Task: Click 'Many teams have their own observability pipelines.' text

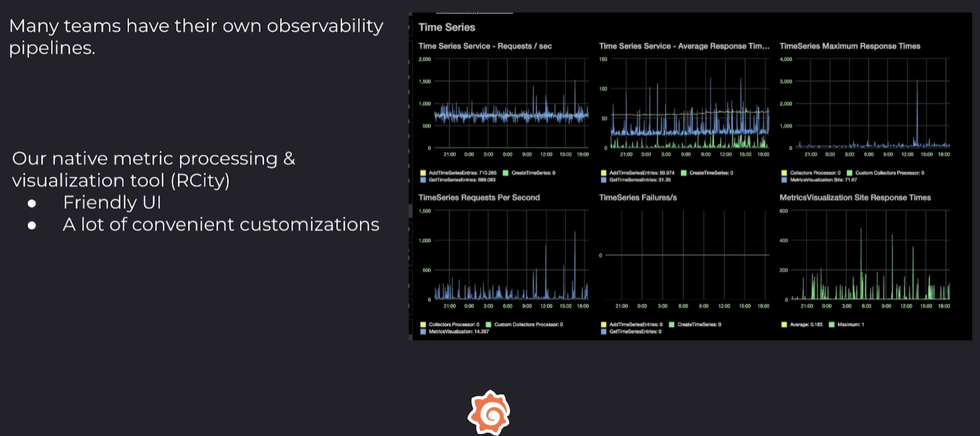Action: coord(196,36)
